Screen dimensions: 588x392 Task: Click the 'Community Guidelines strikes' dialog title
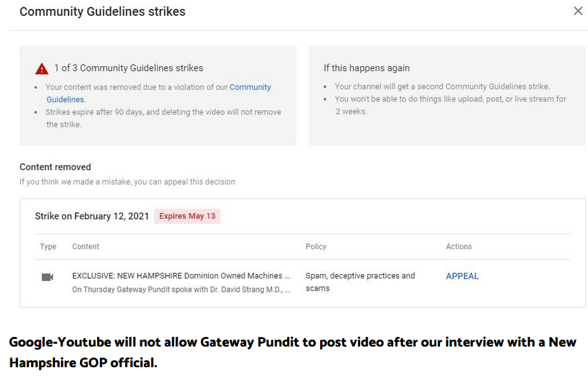coord(103,11)
